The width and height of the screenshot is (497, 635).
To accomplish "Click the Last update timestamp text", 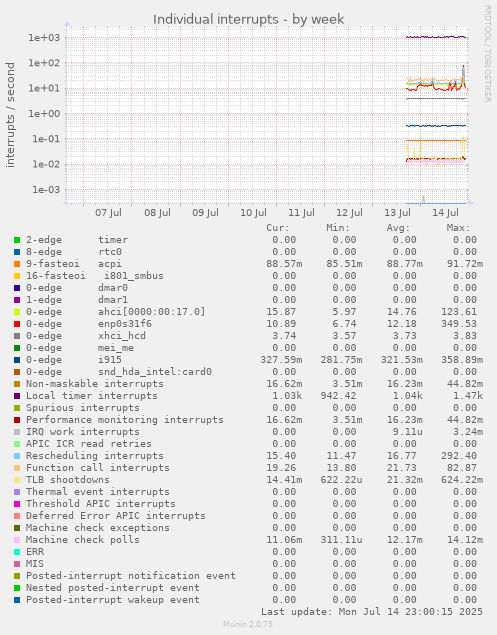I will click(371, 612).
